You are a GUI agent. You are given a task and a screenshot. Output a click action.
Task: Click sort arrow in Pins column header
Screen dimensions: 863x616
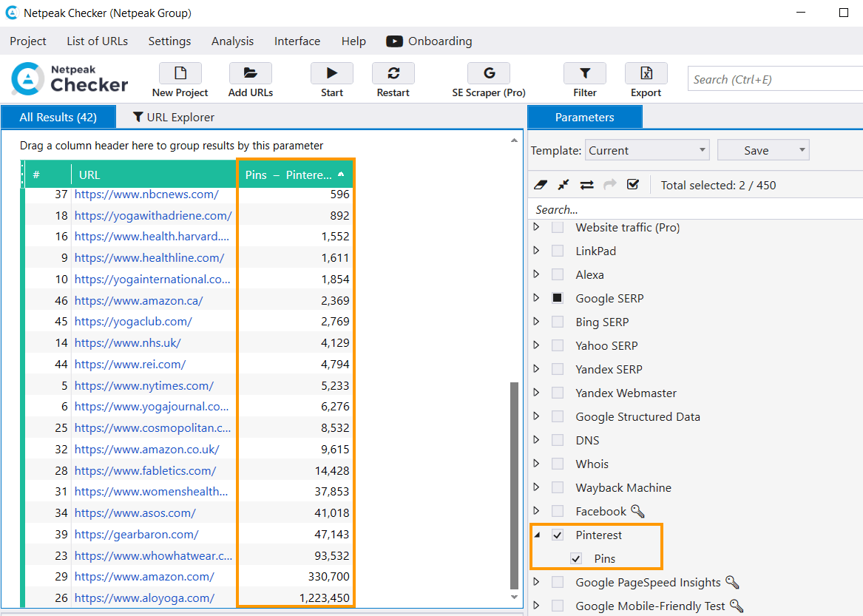[341, 174]
